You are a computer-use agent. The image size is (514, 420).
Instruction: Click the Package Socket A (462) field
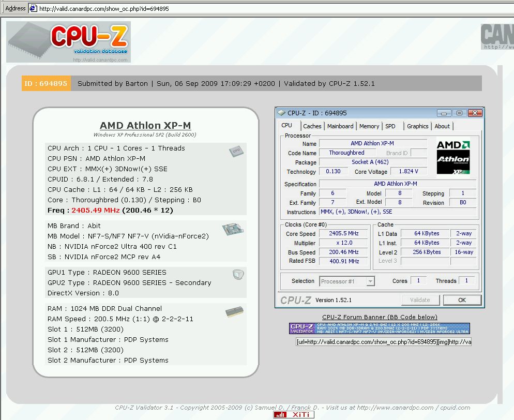373,162
